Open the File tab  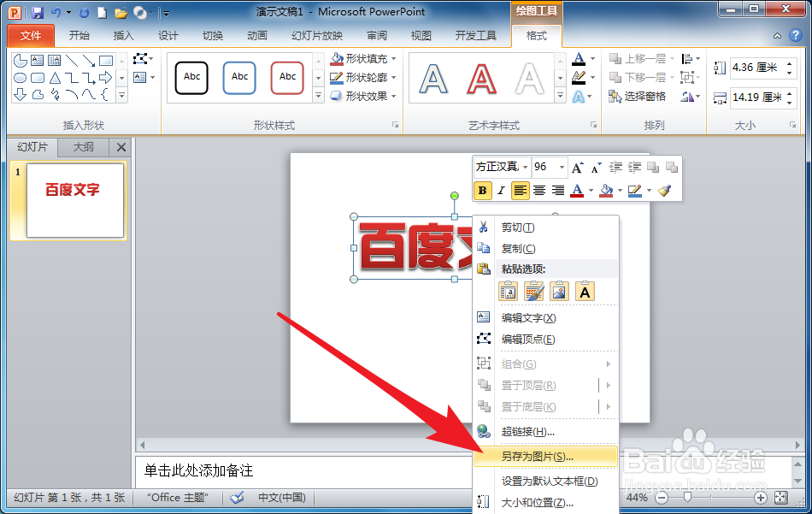(x=31, y=36)
